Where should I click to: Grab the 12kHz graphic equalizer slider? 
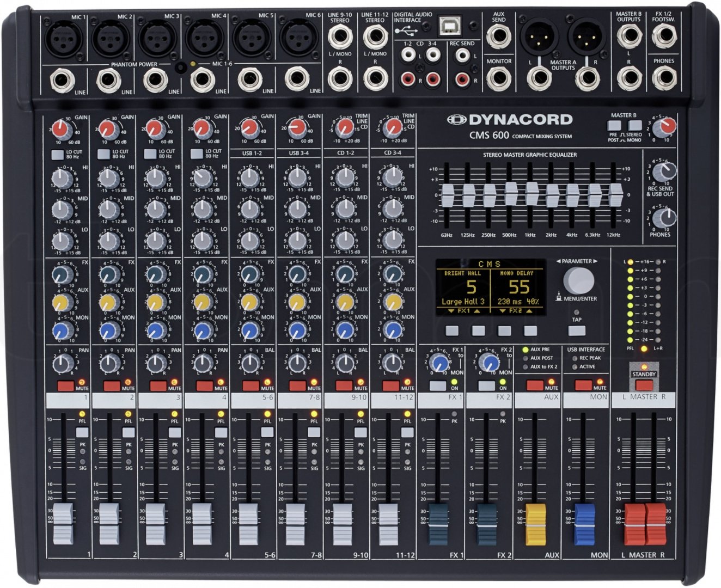tap(616, 195)
